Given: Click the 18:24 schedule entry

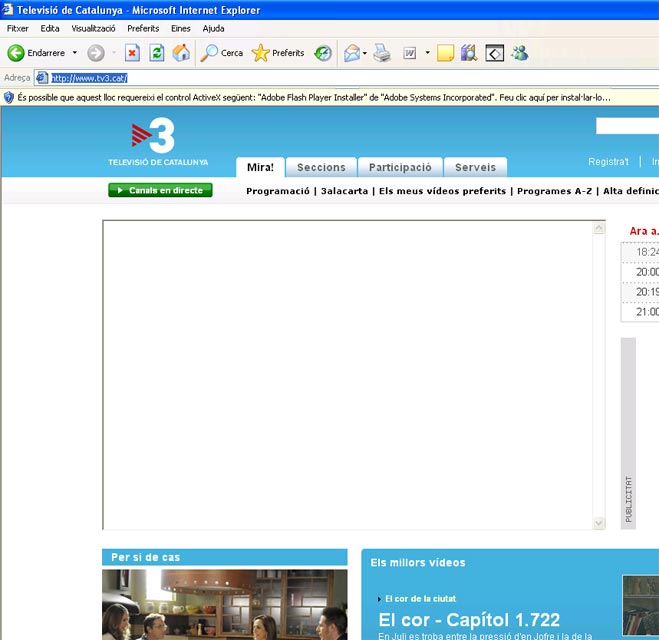Looking at the screenshot, I should [x=640, y=252].
